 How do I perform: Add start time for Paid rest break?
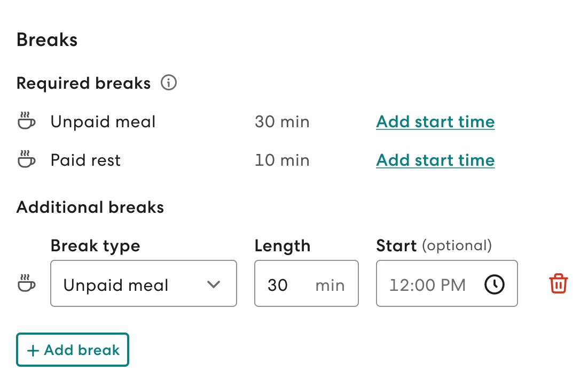click(x=435, y=160)
